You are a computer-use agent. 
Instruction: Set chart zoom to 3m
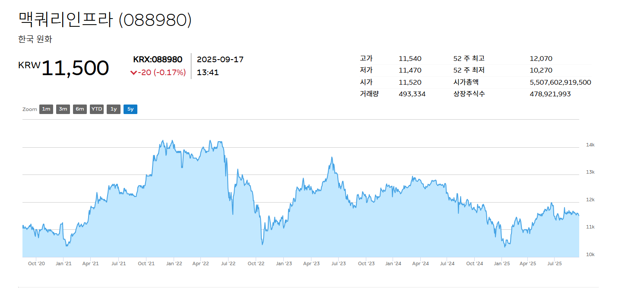click(x=63, y=109)
